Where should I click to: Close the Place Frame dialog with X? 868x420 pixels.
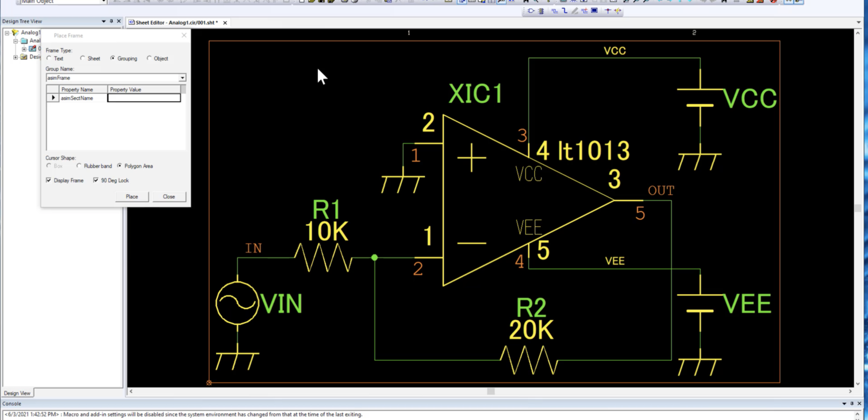click(184, 36)
